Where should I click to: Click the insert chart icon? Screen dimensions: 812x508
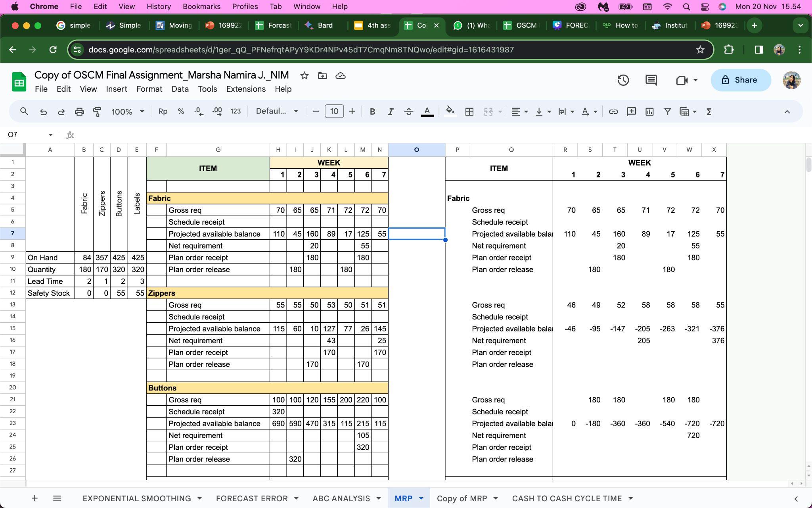(x=649, y=112)
